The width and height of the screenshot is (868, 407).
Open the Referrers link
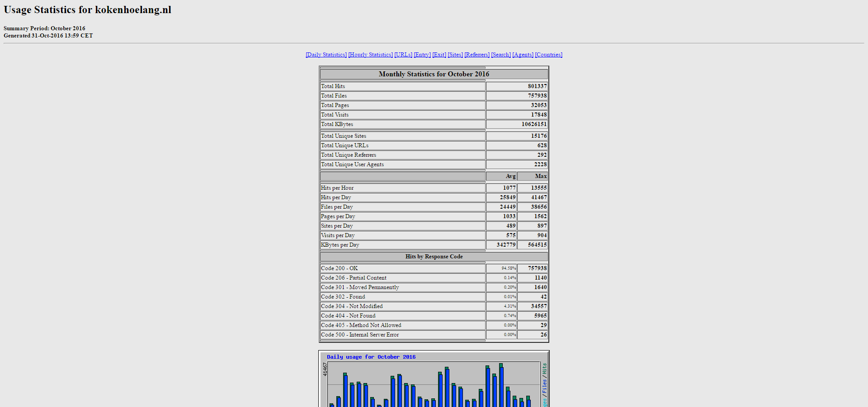click(x=477, y=55)
